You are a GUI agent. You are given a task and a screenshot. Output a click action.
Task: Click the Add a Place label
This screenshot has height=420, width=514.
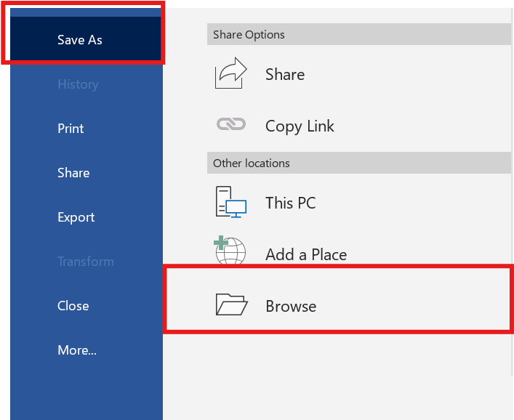(x=306, y=255)
